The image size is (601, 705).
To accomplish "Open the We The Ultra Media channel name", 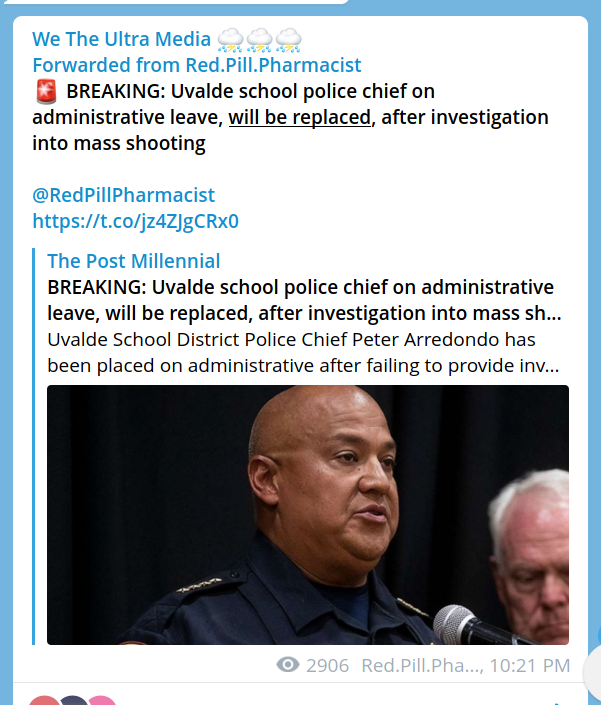I will point(121,40).
